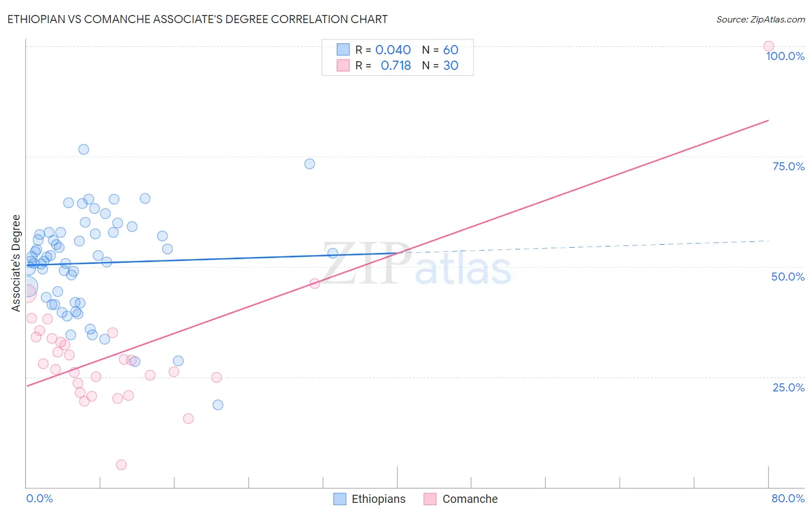Click the pink stats swatch beside R = 0.718
The width and height of the screenshot is (812, 515).
(x=343, y=65)
